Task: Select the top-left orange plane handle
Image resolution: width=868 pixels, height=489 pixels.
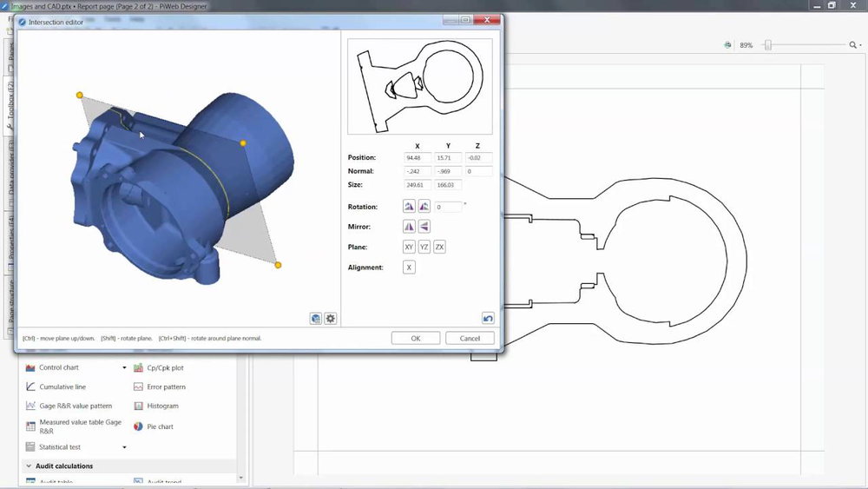Action: coord(80,96)
